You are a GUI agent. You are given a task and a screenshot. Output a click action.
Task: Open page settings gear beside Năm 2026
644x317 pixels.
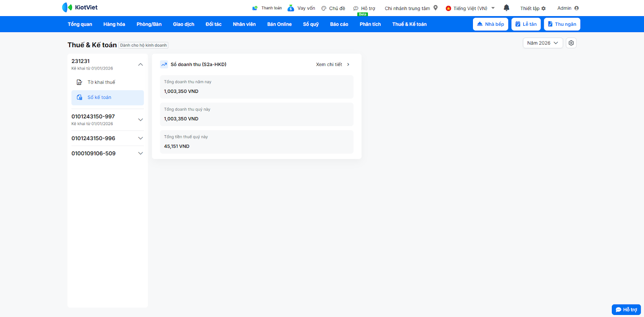(571, 43)
